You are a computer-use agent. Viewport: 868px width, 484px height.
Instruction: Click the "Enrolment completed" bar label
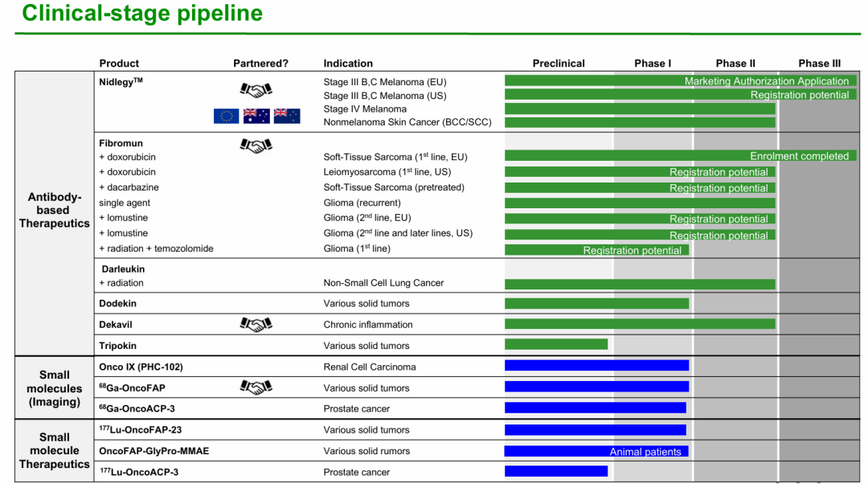tap(800, 156)
